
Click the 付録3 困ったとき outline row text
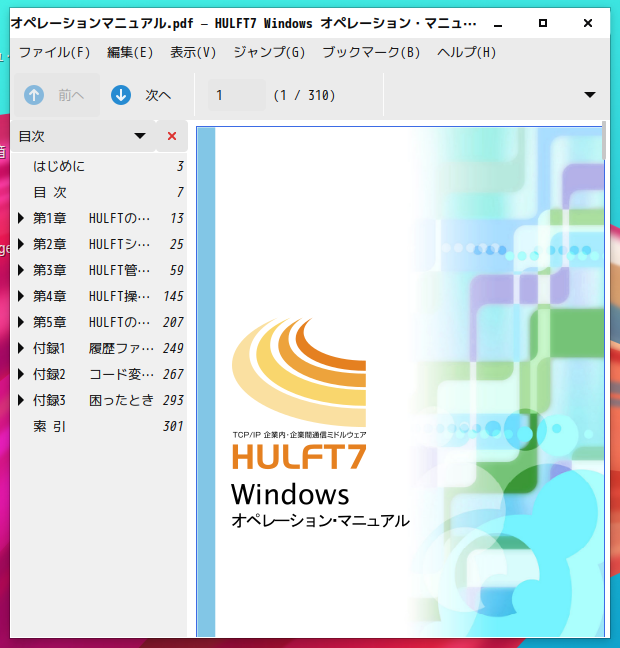coord(93,400)
